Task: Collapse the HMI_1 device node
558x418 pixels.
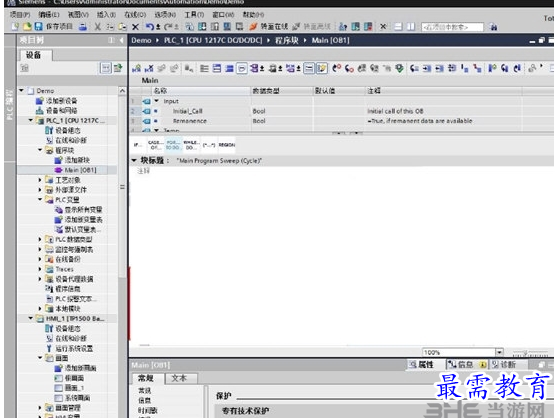Action: point(31,318)
